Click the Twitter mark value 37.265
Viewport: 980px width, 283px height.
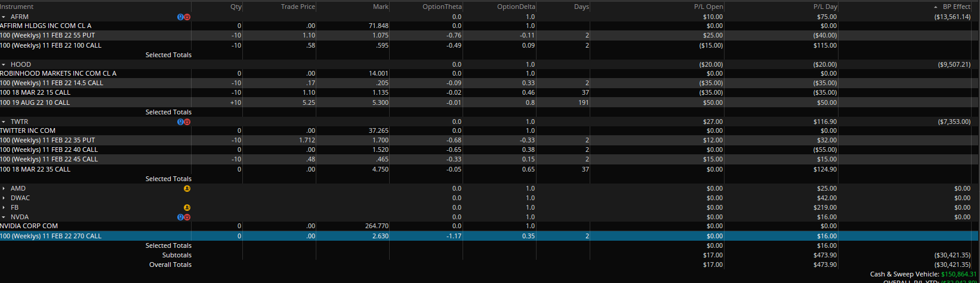tap(378, 130)
